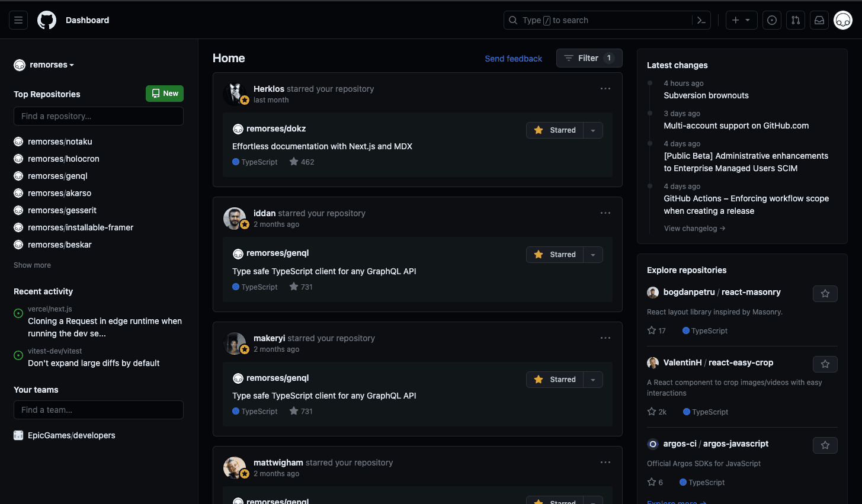Open the Herklos user avatar
This screenshot has width=862, height=504.
(235, 94)
